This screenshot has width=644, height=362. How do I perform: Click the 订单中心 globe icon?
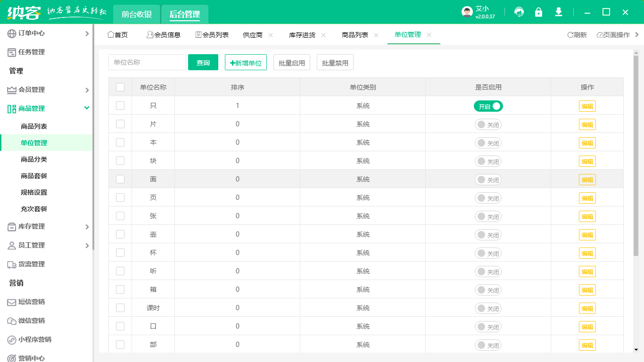coord(12,33)
